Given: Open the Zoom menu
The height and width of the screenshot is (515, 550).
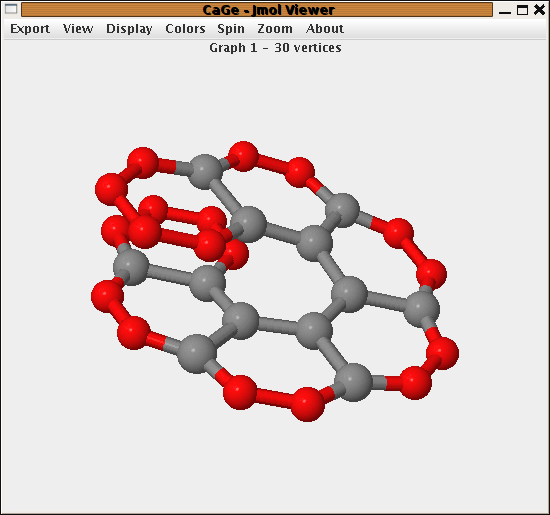Looking at the screenshot, I should coord(275,29).
